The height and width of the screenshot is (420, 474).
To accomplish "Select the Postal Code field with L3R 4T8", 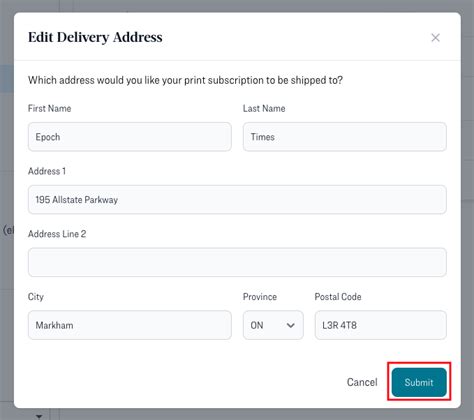I will coord(381,325).
